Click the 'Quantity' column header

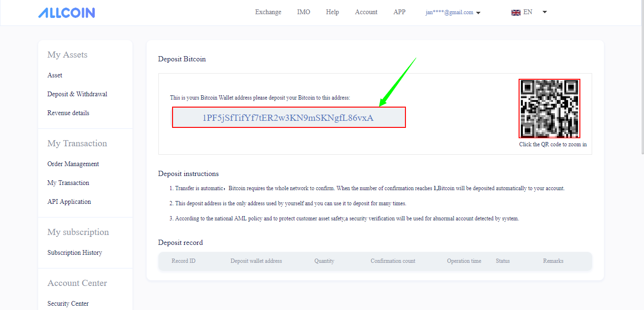tap(324, 261)
